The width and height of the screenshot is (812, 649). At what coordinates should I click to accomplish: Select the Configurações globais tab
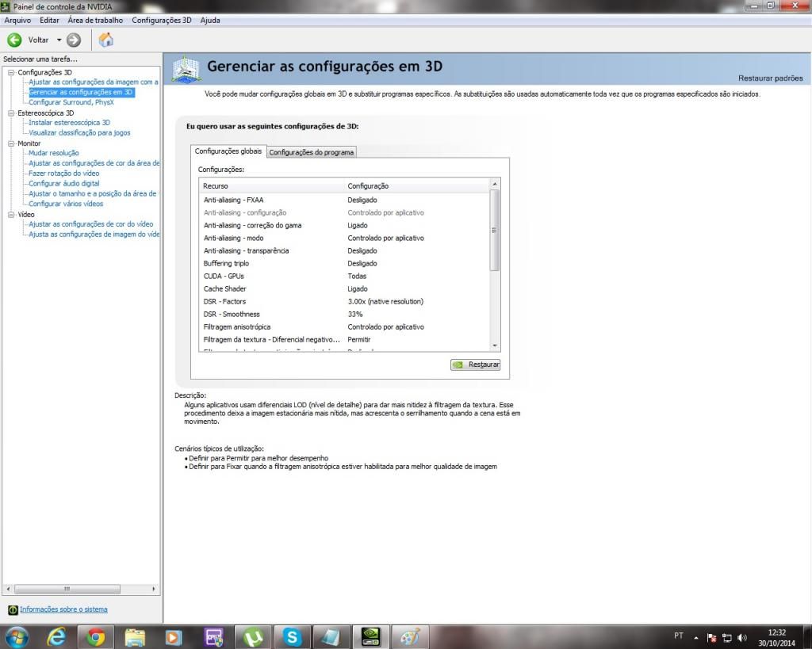coord(228,151)
